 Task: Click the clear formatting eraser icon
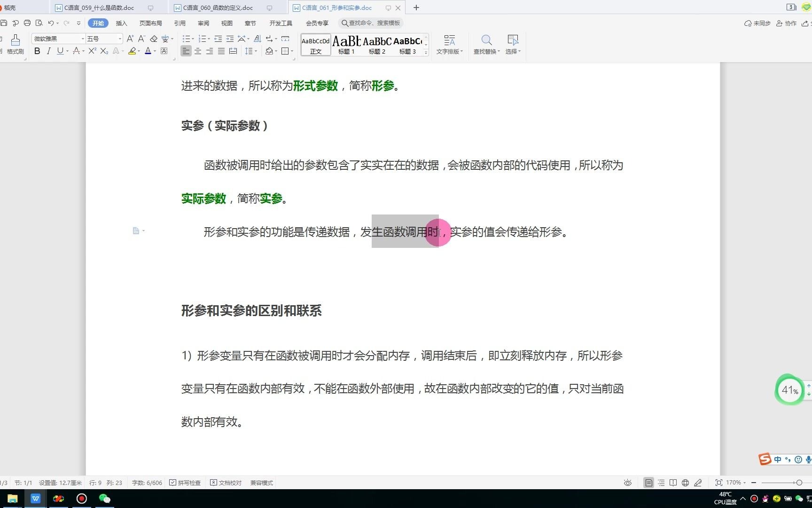coord(154,39)
